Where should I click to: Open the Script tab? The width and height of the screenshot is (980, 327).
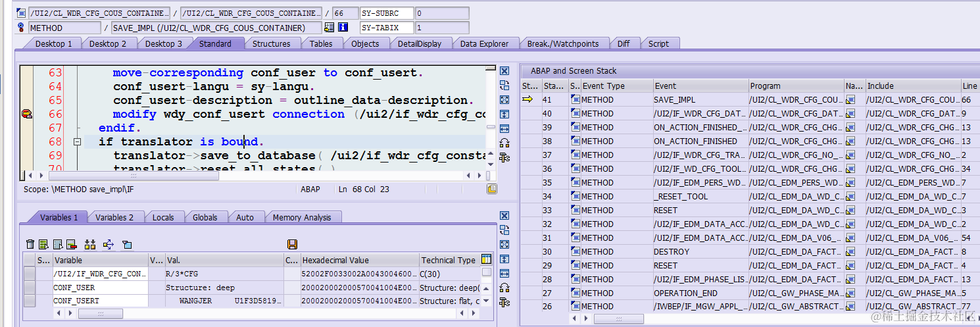tap(658, 43)
